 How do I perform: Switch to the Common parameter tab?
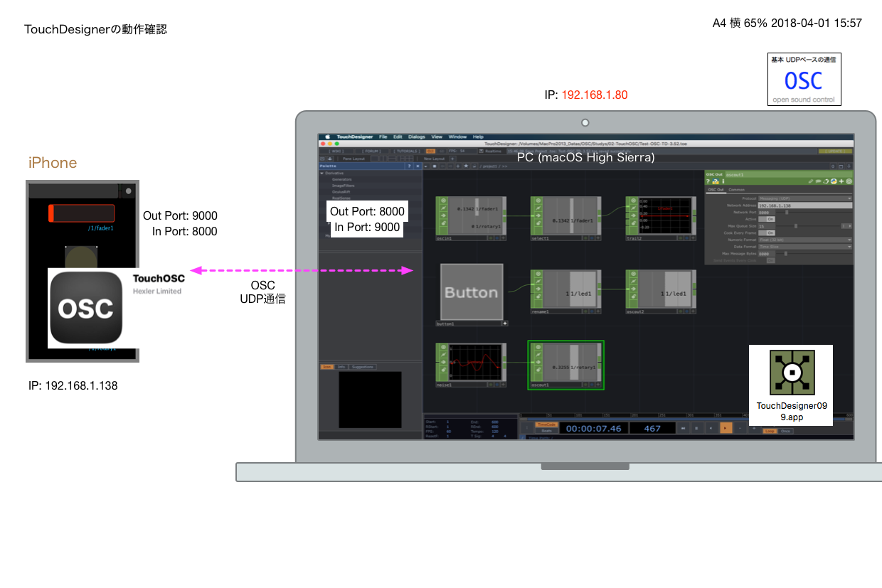point(736,190)
